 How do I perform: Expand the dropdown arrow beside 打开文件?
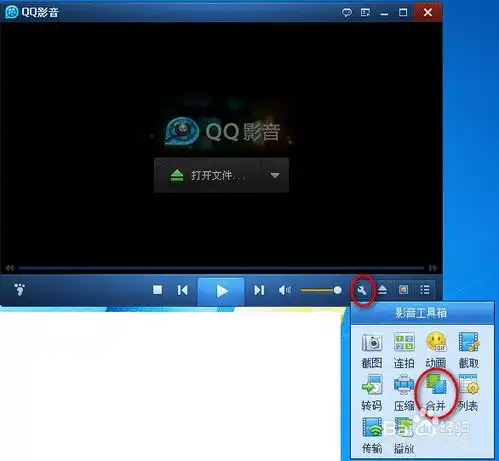tap(275, 175)
